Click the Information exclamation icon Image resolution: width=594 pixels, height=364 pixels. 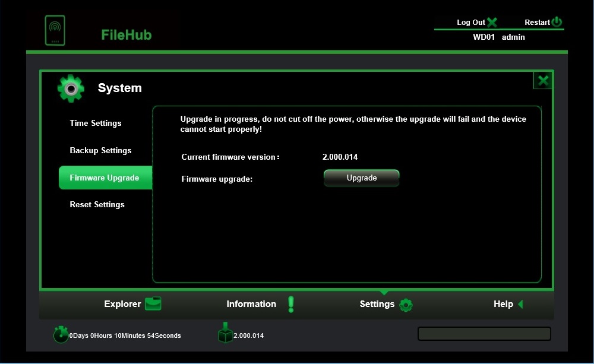coord(291,304)
